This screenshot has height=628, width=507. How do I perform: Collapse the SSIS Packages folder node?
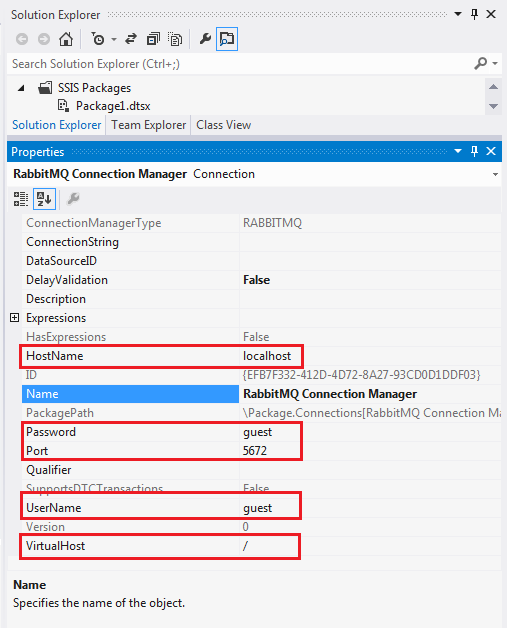click(x=21, y=88)
